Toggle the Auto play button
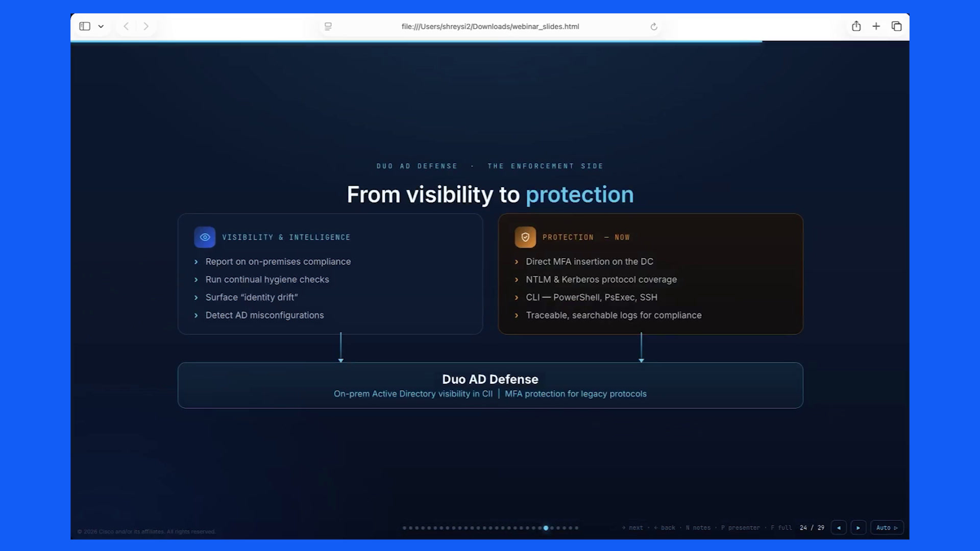Viewport: 980px width, 551px height. coord(887,528)
